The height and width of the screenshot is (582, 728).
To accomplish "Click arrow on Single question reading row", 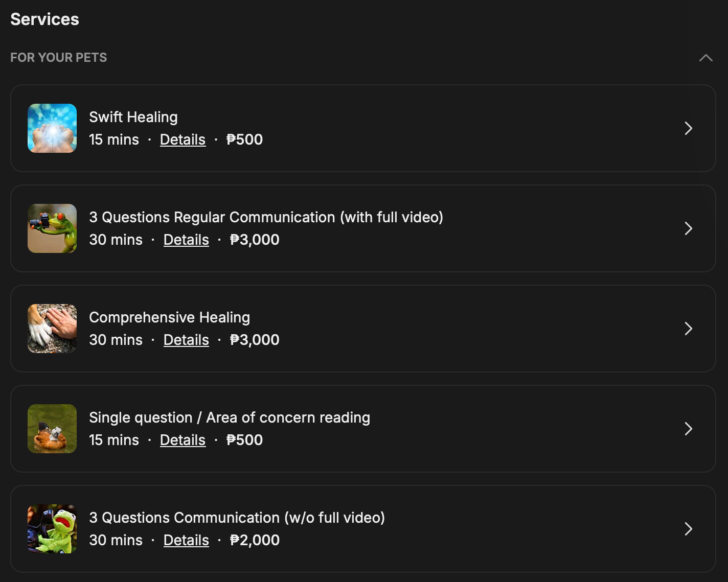I will (688, 429).
